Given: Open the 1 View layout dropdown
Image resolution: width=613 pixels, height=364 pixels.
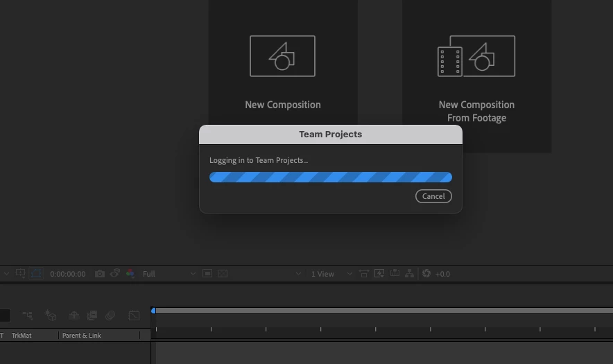Looking at the screenshot, I should [331, 274].
